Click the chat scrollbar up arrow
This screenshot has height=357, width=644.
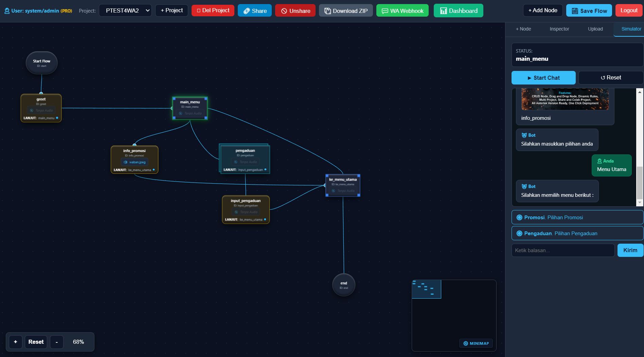pos(640,92)
